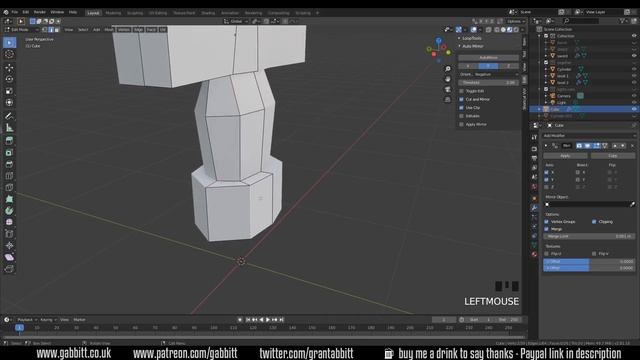The image size is (640, 360).
Task: Toggle the Clipping checkbox in modifier
Action: tap(594, 222)
